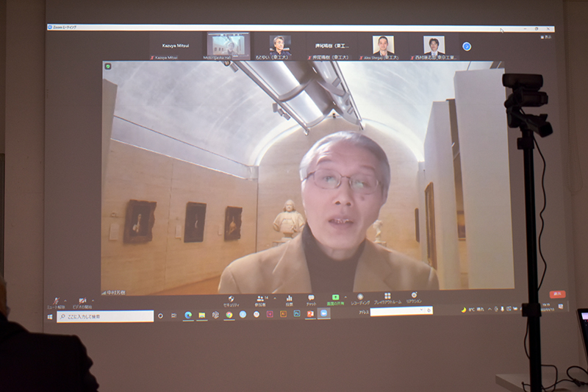Image resolution: width=588 pixels, height=392 pixels.
Task: Open weather widget showing 8°C
Action: pyautogui.click(x=473, y=310)
